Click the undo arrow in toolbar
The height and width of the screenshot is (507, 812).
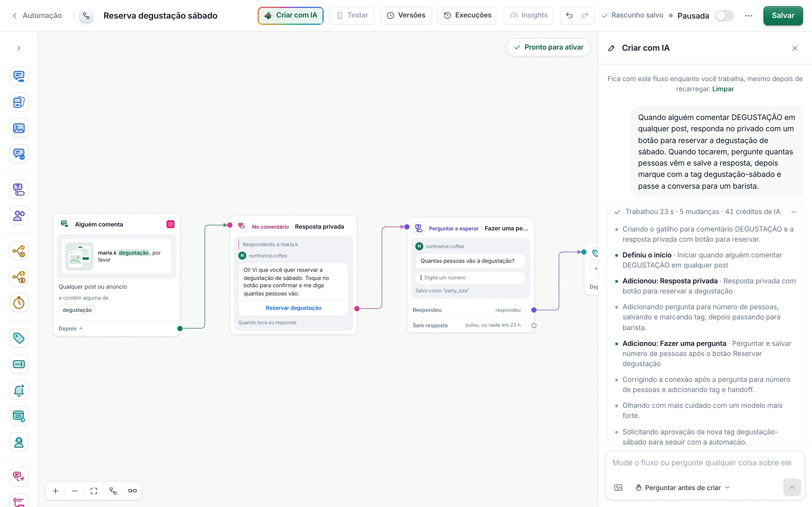[569, 15]
